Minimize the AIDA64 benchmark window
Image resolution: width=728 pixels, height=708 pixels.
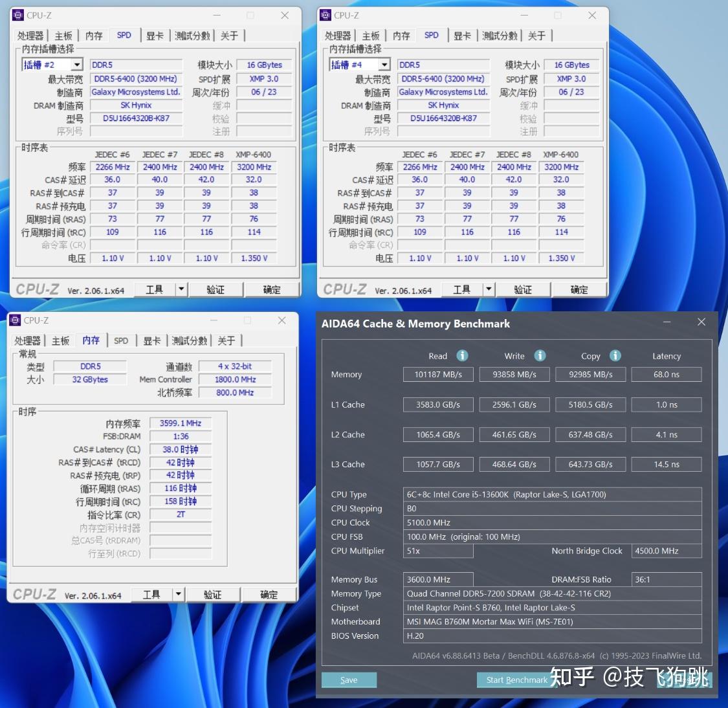click(x=667, y=322)
